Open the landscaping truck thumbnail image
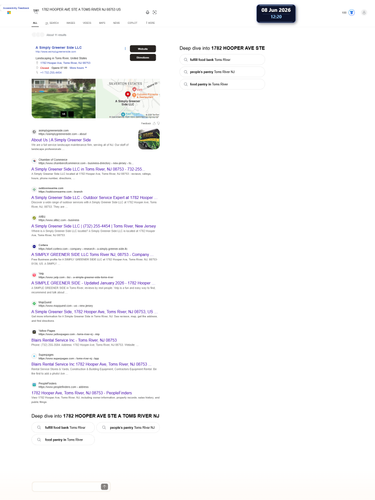Viewport: 375px width, 500px height. (x=149, y=139)
